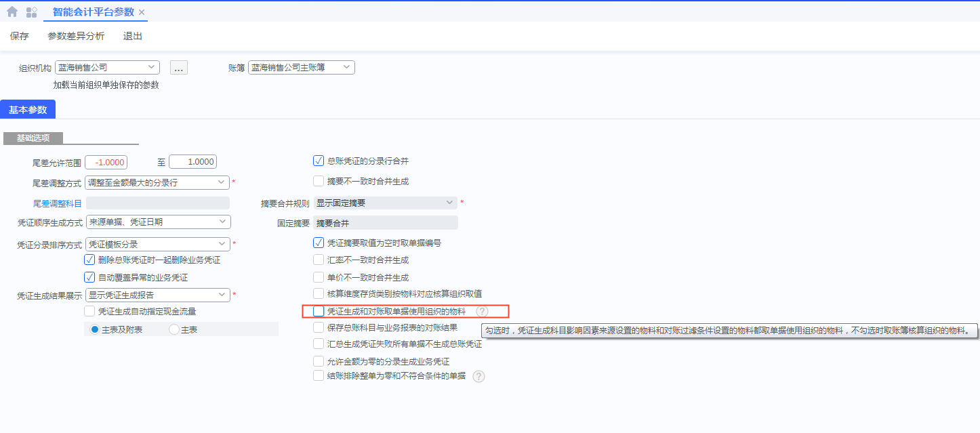
Task: Toggle 总账凭证的分录行合并 checkbox
Action: pos(319,161)
